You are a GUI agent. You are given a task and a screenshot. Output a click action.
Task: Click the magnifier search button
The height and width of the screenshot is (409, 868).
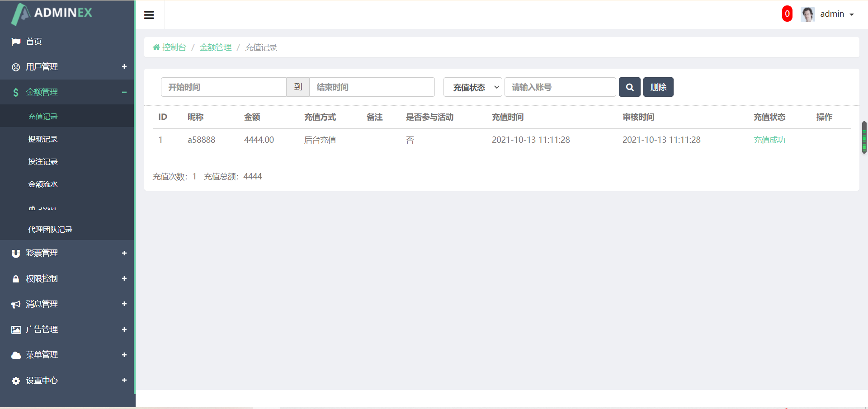pos(629,87)
